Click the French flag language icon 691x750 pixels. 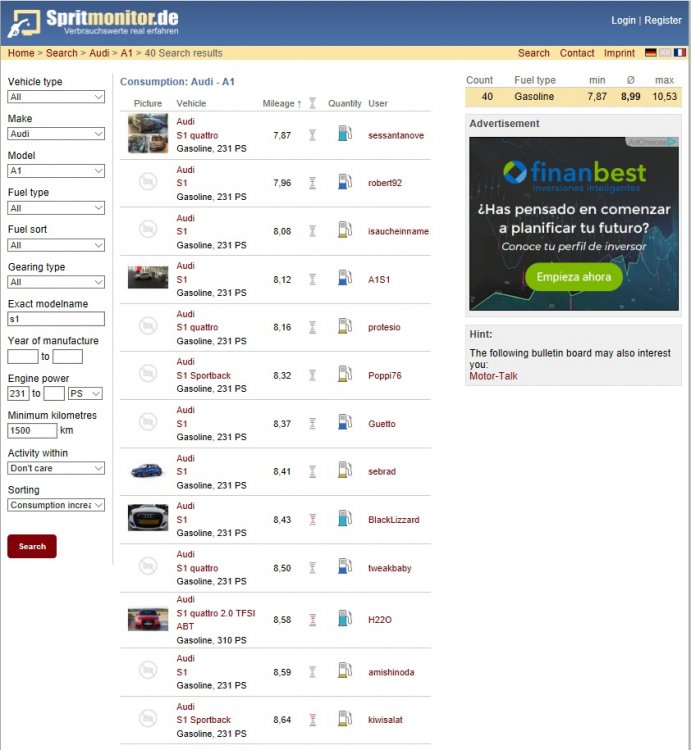click(680, 53)
